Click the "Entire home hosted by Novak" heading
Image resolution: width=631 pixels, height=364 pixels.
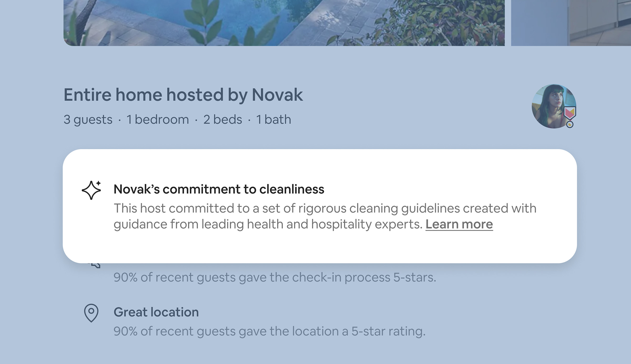pyautogui.click(x=183, y=95)
